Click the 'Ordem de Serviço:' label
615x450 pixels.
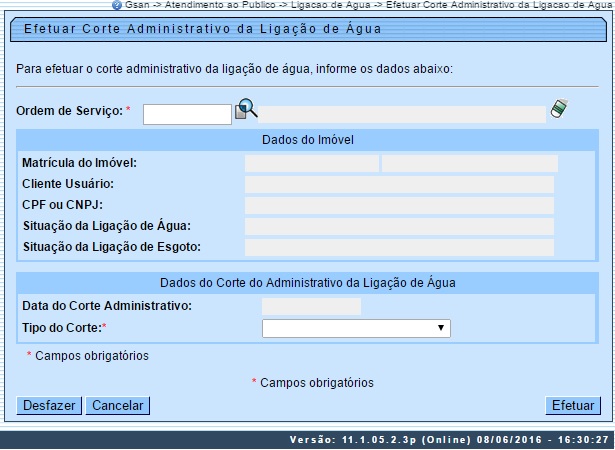tap(70, 111)
